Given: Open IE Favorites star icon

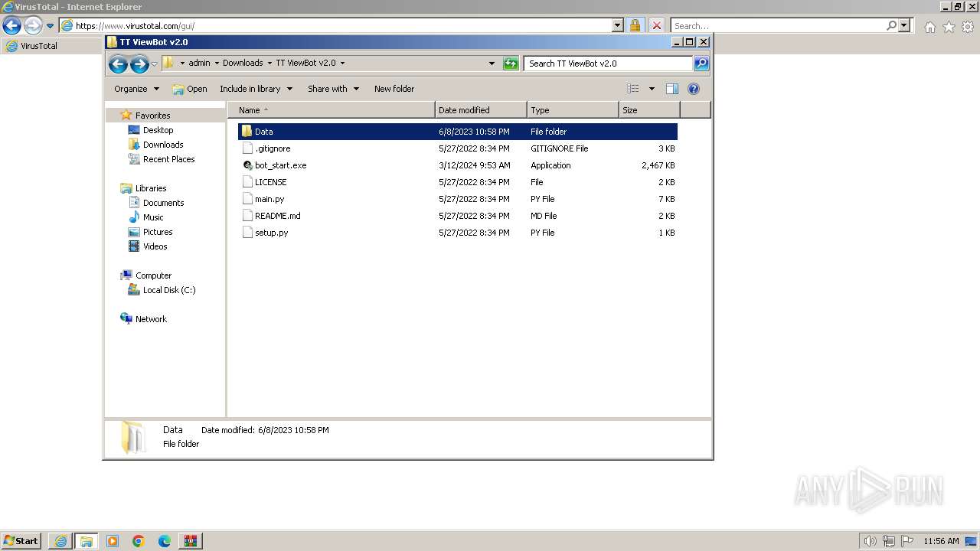Looking at the screenshot, I should (949, 27).
